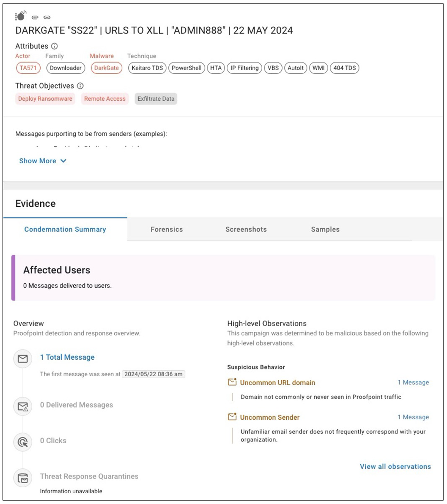
Task: Select the DarkGate malware tag
Action: point(107,68)
